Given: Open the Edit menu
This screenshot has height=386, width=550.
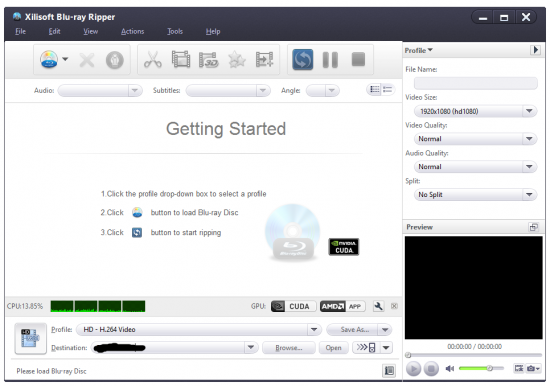Looking at the screenshot, I should tap(54, 31).
